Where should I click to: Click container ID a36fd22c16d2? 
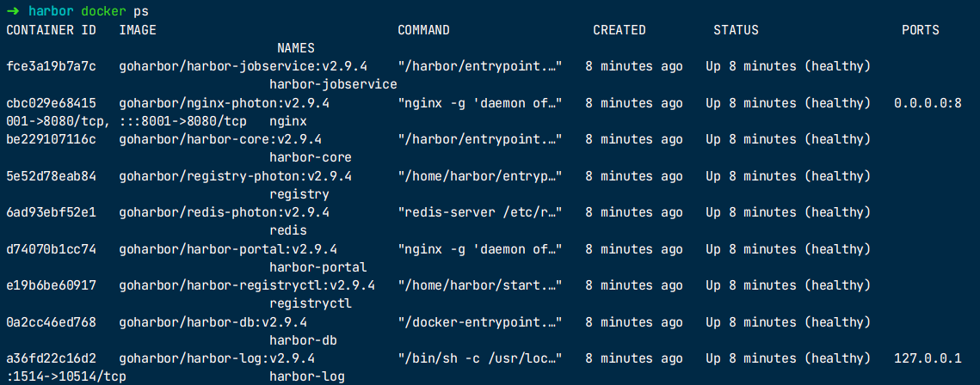pyautogui.click(x=51, y=358)
